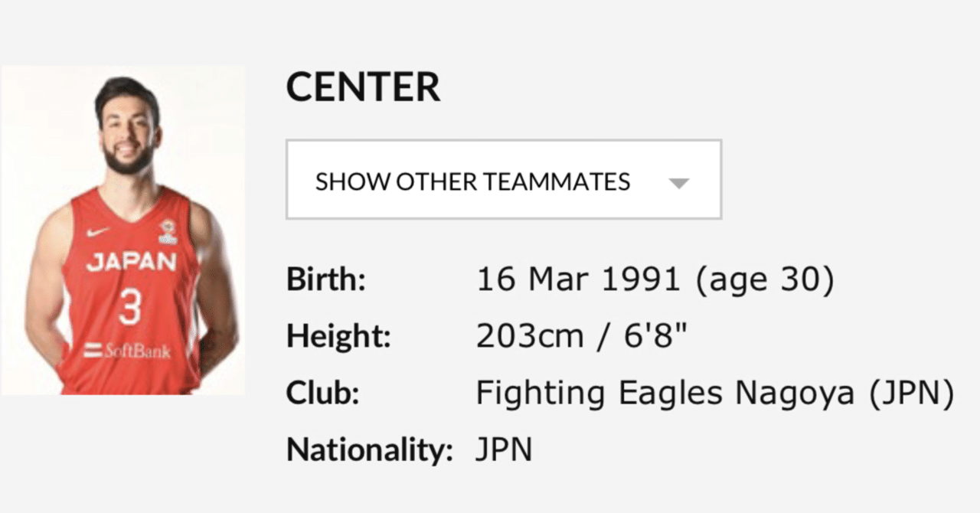Click the SoftBank sponsor logo on jersey
980x513 pixels.
point(129,351)
